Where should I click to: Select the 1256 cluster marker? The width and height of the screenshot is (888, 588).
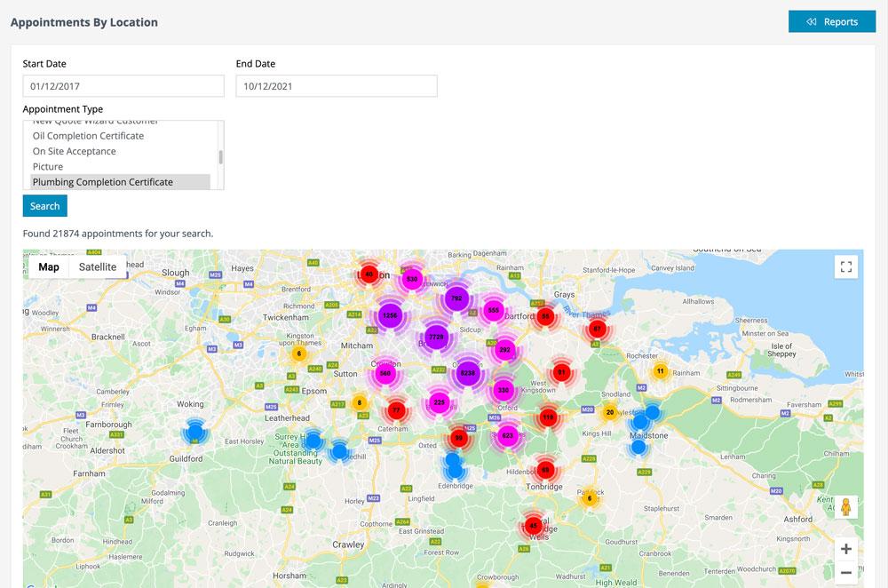click(x=389, y=314)
